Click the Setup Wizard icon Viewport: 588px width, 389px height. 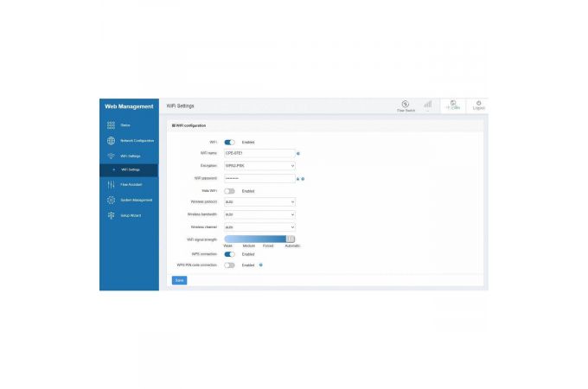tap(111, 214)
